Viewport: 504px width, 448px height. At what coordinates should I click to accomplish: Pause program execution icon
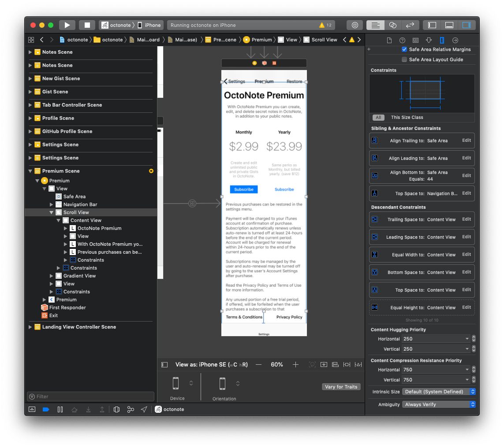click(60, 410)
